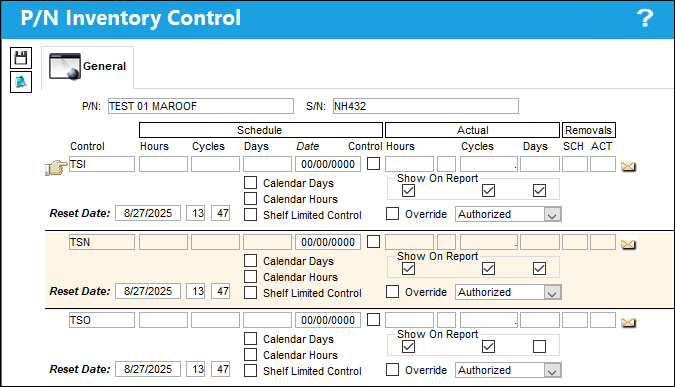Click the envelope icon on TSO row

click(628, 322)
